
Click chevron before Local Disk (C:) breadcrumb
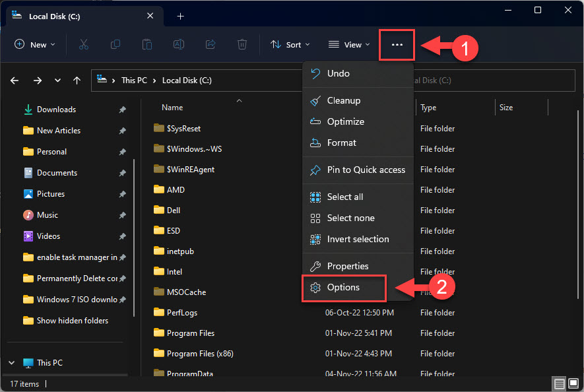click(x=154, y=81)
